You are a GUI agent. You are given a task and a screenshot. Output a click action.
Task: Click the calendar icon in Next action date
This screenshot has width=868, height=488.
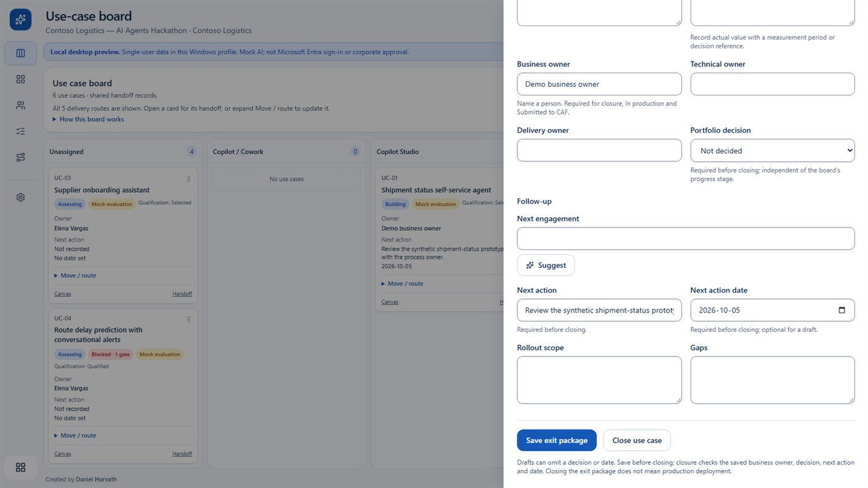(x=841, y=310)
